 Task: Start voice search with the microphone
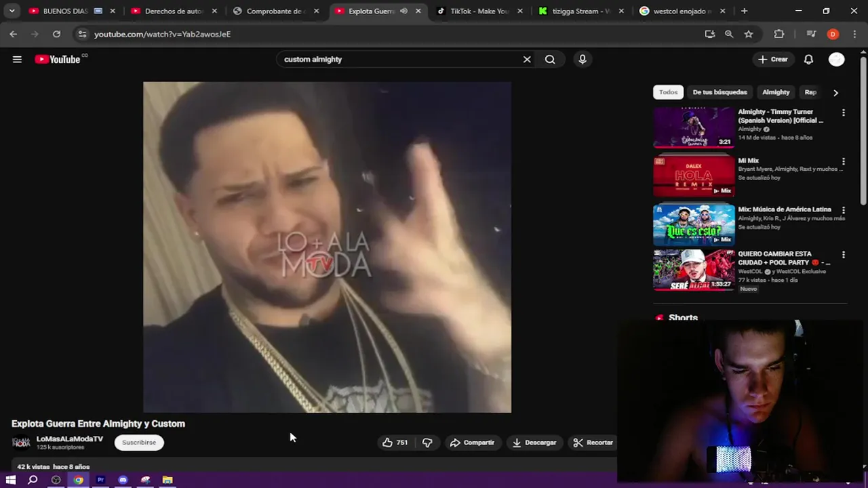pos(583,59)
